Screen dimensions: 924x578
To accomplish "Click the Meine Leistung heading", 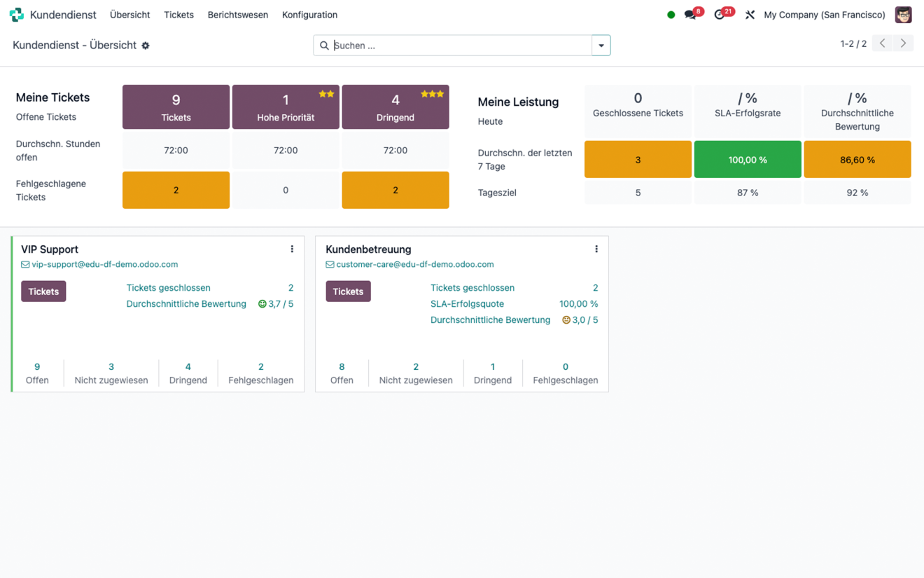I will 518,102.
